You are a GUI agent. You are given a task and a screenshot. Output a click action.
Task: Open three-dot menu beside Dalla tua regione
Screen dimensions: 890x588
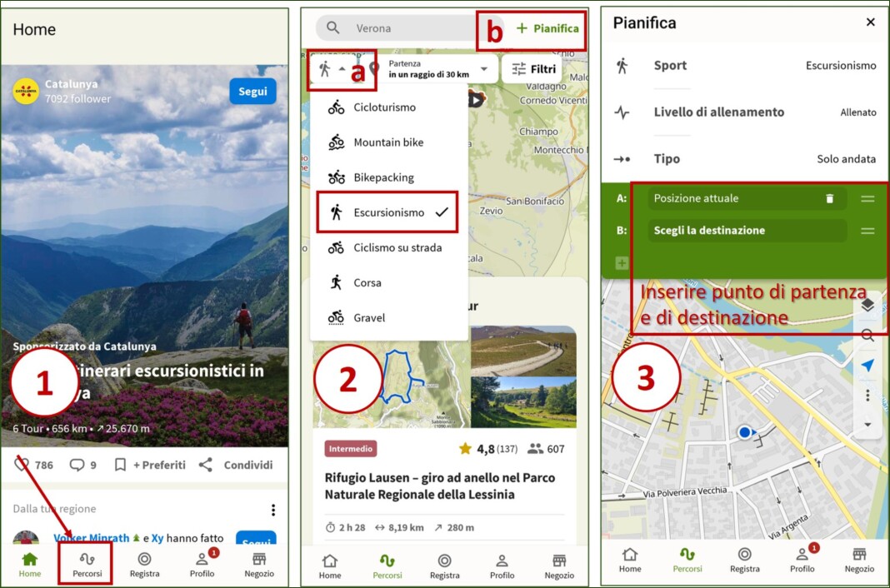[273, 510]
